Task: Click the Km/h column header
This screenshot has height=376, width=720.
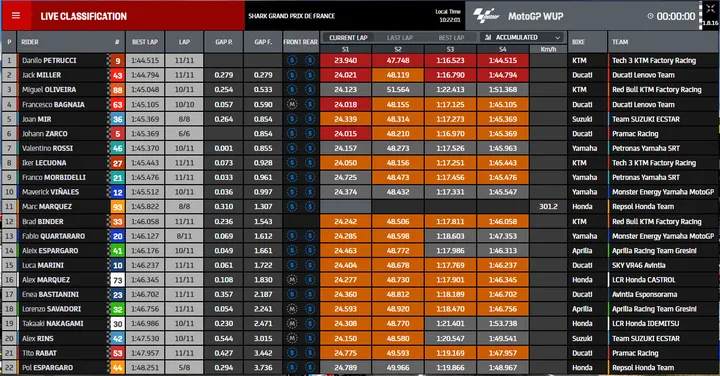Action: tap(548, 49)
